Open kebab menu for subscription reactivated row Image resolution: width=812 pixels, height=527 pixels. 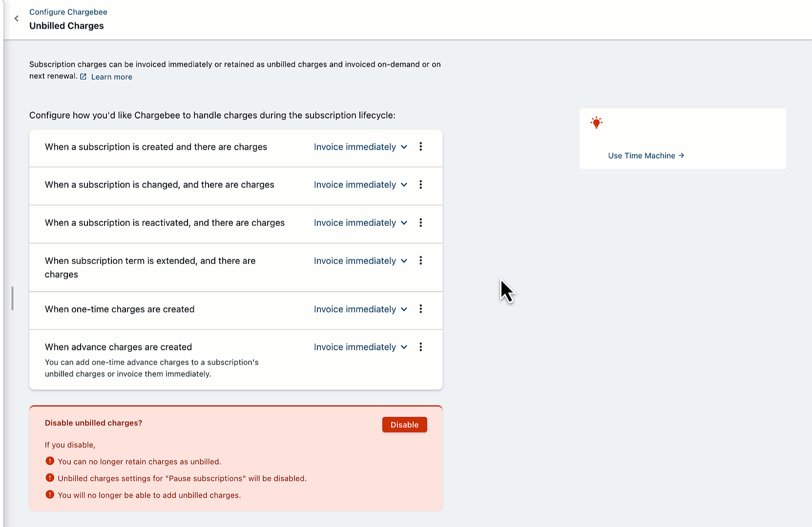(x=420, y=223)
